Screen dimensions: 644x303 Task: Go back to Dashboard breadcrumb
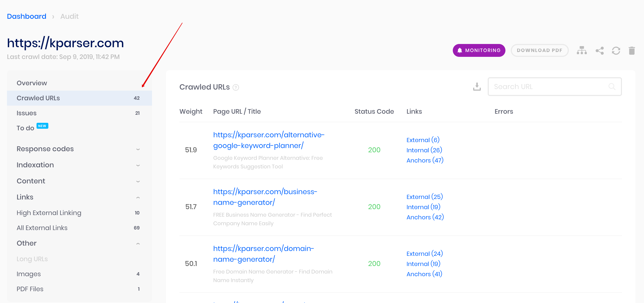click(x=27, y=16)
